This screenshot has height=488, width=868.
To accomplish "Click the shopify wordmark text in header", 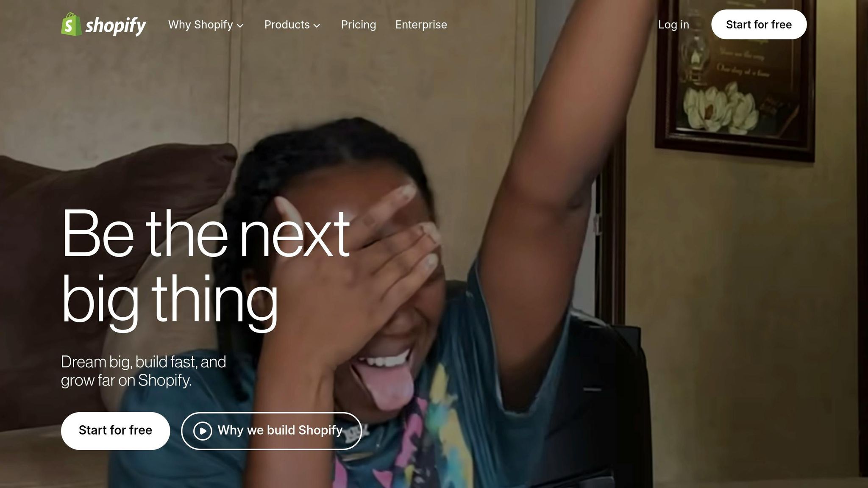I will tap(116, 25).
